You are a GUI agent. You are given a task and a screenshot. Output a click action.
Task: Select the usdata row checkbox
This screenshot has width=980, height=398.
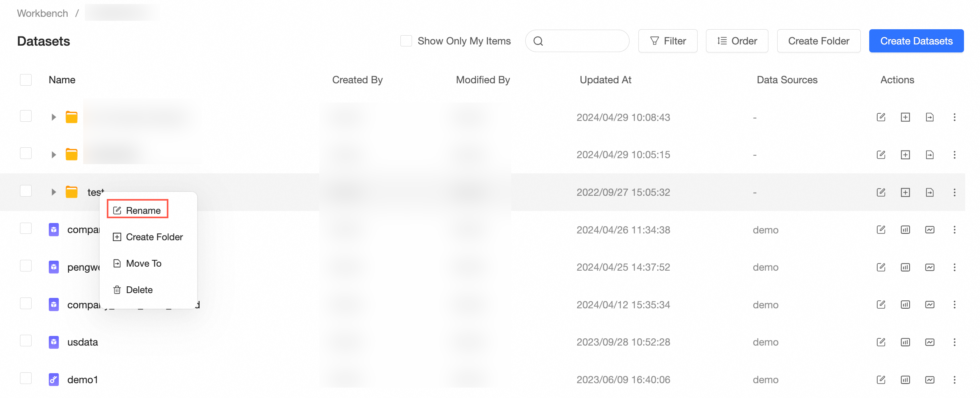26,341
